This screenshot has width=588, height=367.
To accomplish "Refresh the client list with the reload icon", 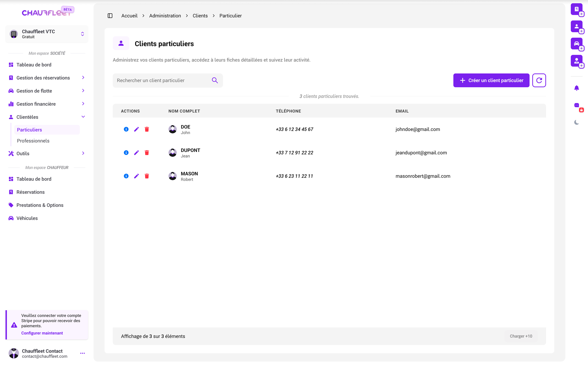I will point(539,80).
